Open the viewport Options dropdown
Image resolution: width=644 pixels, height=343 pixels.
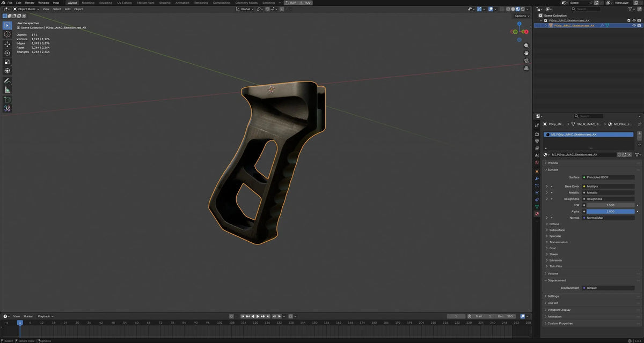pyautogui.click(x=522, y=16)
